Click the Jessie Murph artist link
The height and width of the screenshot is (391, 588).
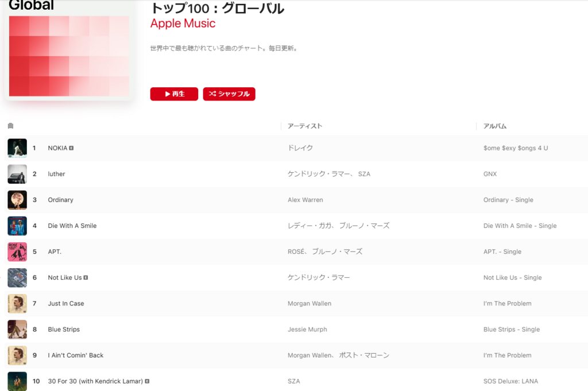point(307,329)
